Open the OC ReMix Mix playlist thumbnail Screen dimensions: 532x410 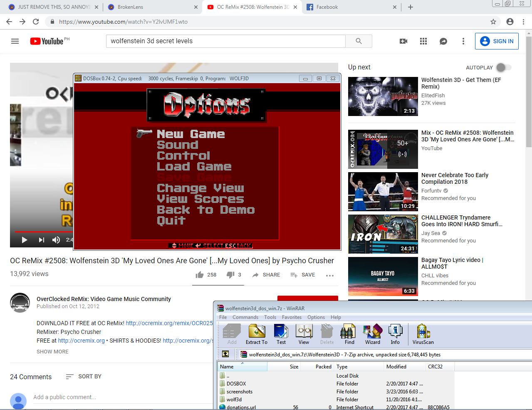(383, 149)
